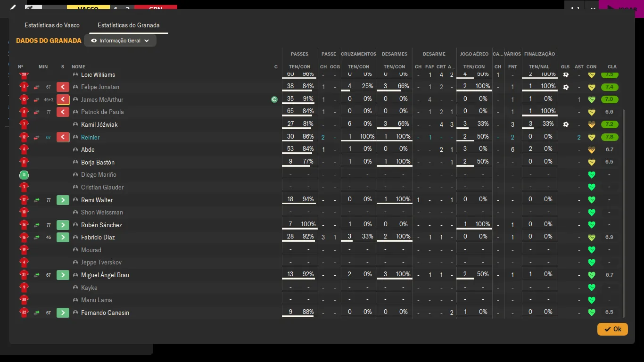Viewport: 644px width, 362px height.
Task: Open the Informação Geral view dropdown
Action: click(120, 41)
